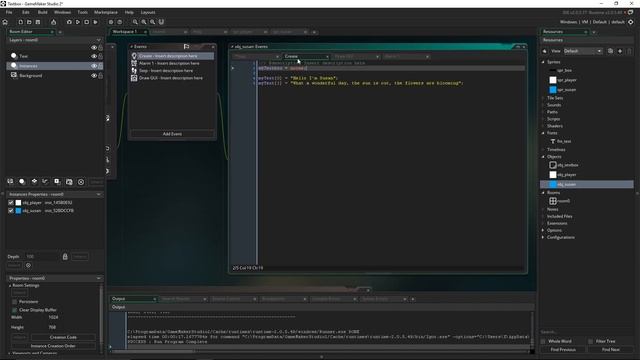Add a new tile layer icon
Screen dimensions: 640x360
click(x=34, y=182)
